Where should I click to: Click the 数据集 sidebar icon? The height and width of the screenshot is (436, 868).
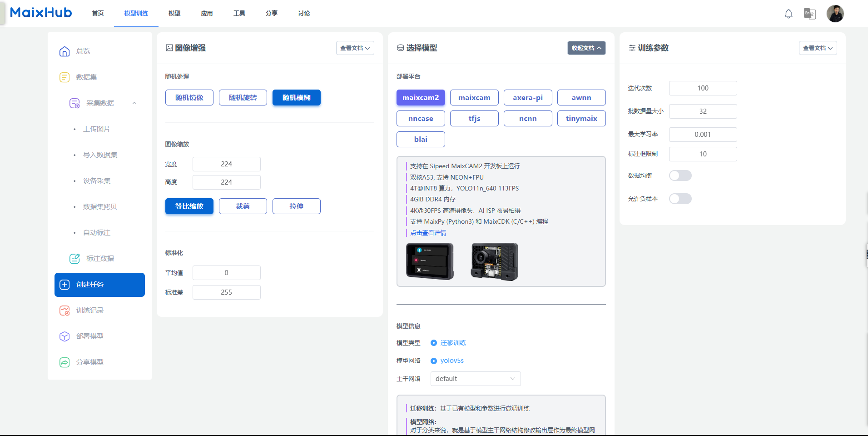click(x=64, y=77)
